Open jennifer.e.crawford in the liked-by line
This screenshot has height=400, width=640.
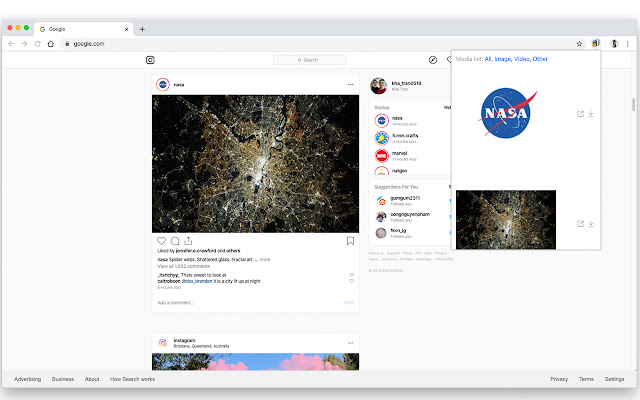click(x=196, y=251)
